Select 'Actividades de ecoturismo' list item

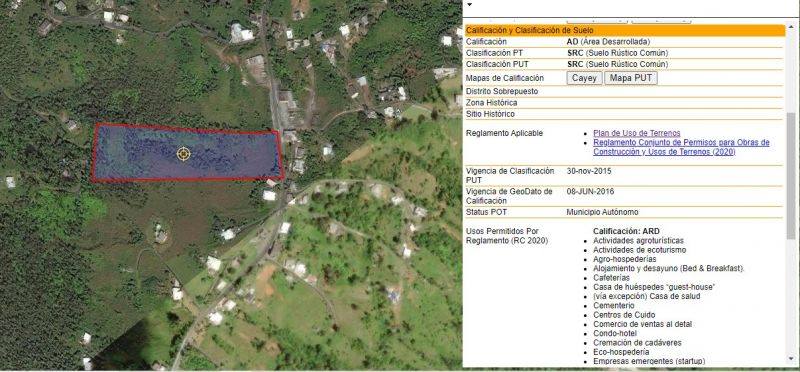tap(639, 250)
